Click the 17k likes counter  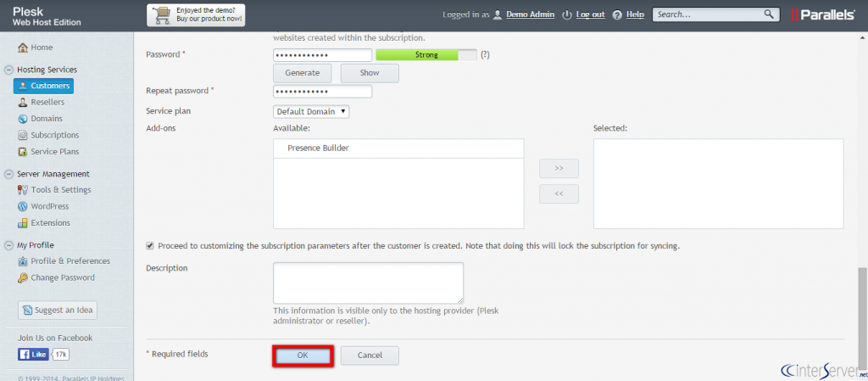coord(61,355)
